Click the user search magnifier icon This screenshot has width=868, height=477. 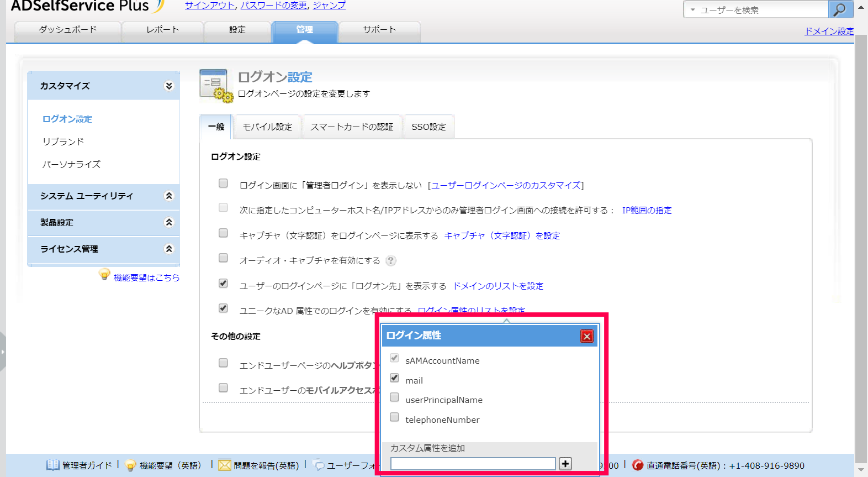pyautogui.click(x=840, y=9)
